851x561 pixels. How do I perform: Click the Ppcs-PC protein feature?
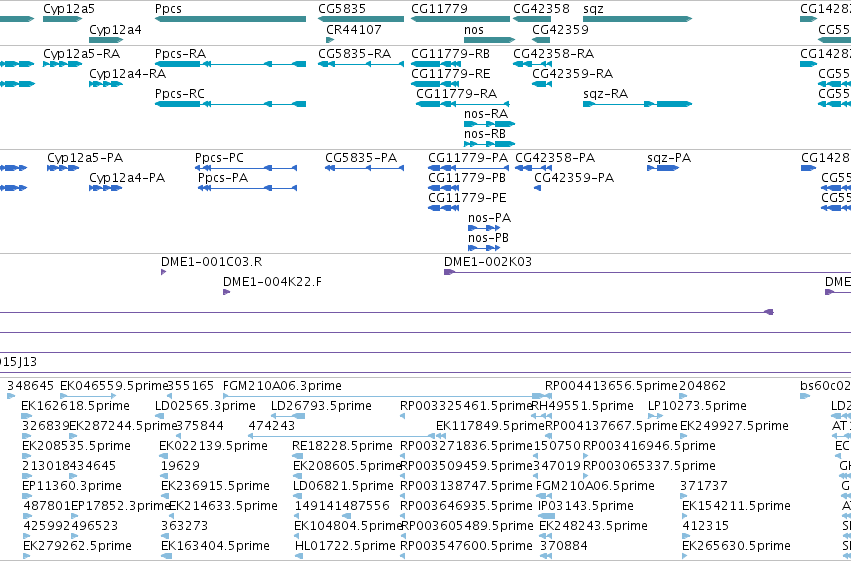point(246,168)
